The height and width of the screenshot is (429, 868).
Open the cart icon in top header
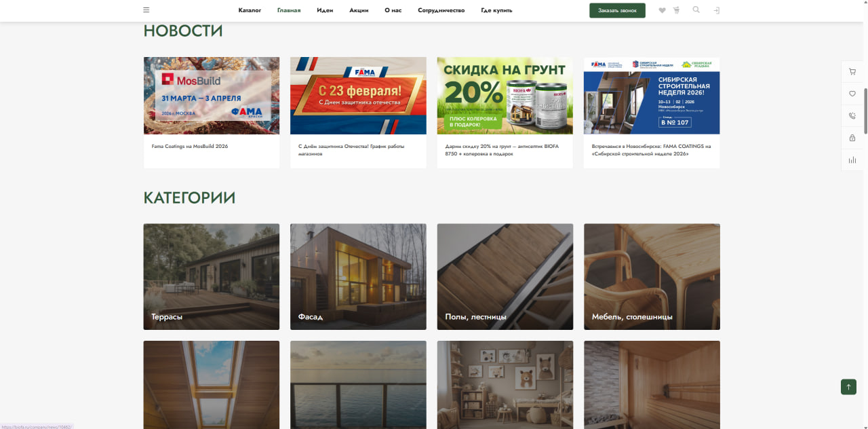pos(676,10)
